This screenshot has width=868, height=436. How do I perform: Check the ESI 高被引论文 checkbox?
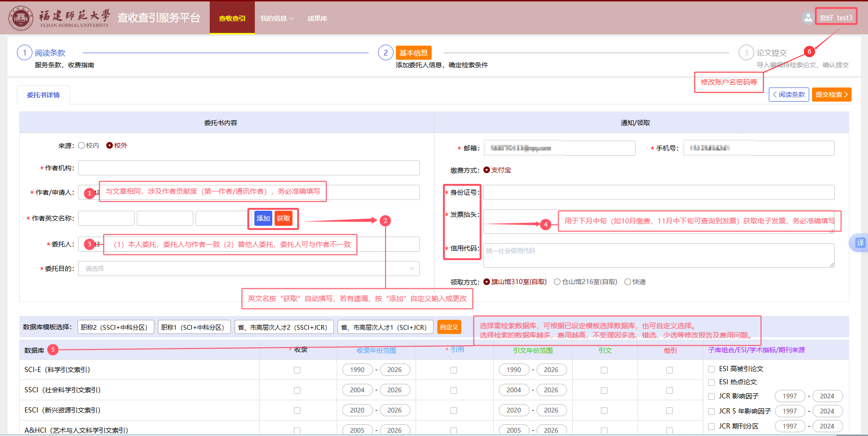click(x=711, y=369)
